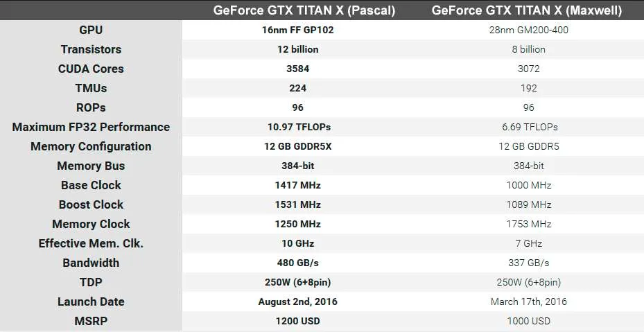Click the 28nm GM200-400 cell

(529, 30)
